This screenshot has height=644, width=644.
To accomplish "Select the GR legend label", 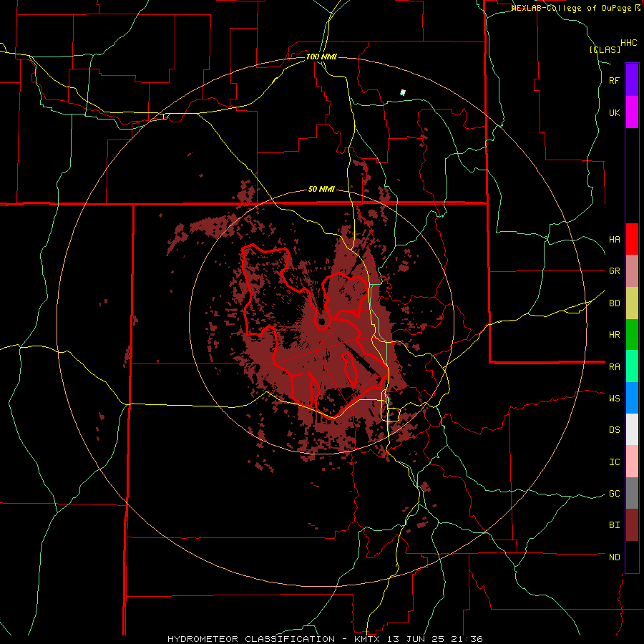I will tap(615, 271).
